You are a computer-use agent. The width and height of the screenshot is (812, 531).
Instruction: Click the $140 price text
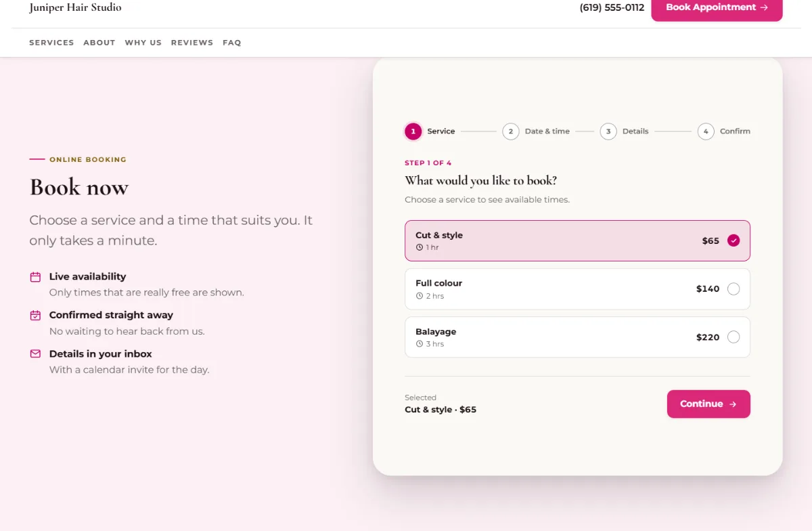tap(708, 289)
